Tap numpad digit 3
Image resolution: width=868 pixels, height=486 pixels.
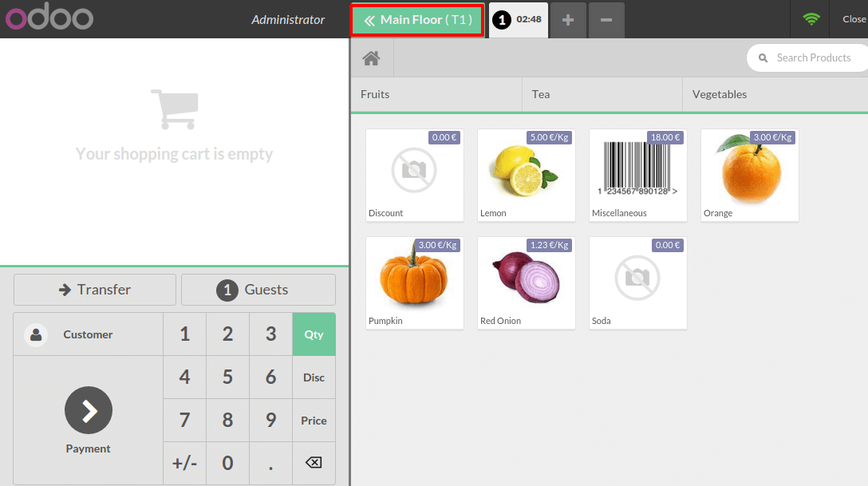[x=270, y=334]
